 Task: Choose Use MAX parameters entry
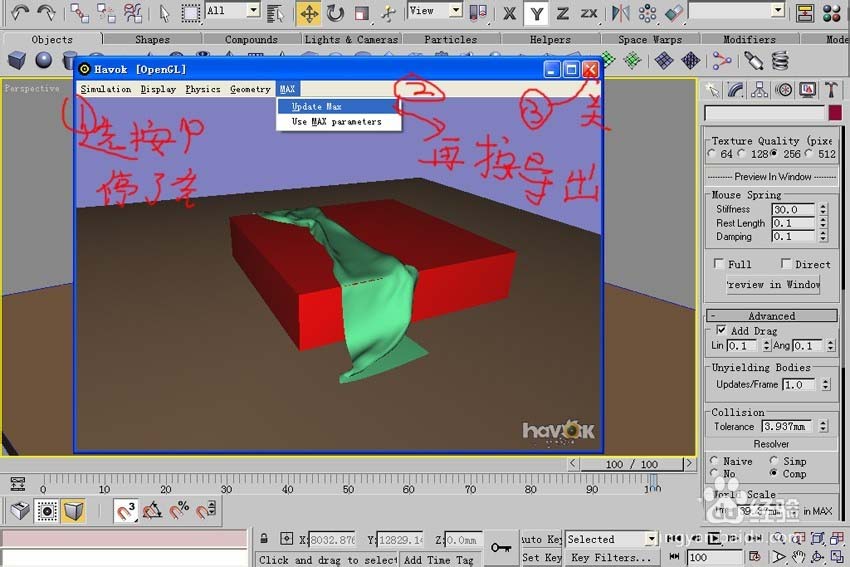click(338, 121)
